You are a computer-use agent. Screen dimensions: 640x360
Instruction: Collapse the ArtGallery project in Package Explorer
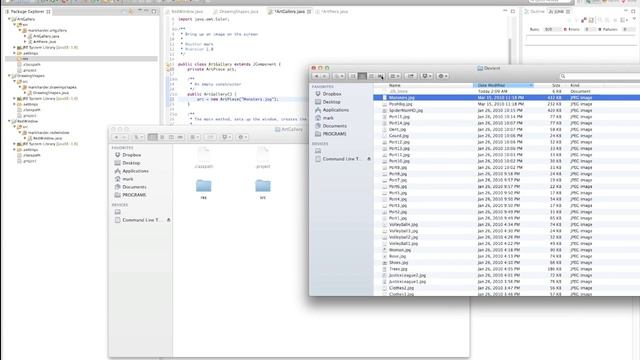[x=9, y=19]
